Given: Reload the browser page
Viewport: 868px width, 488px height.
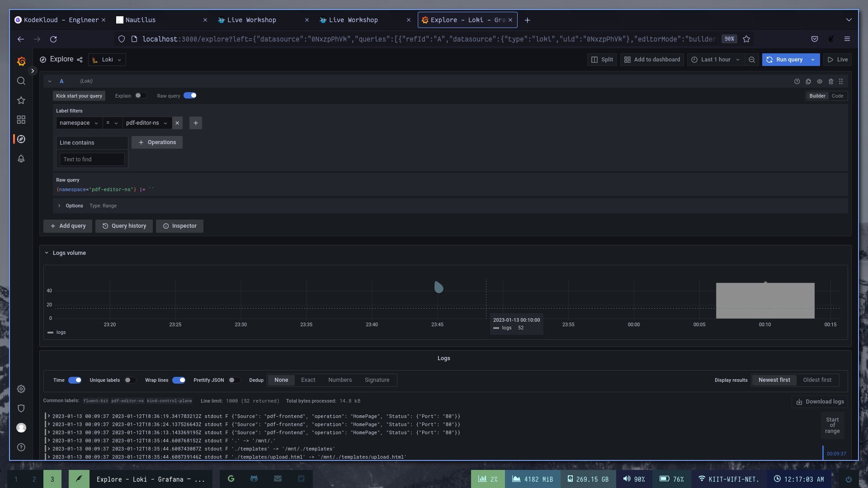Looking at the screenshot, I should [x=53, y=39].
